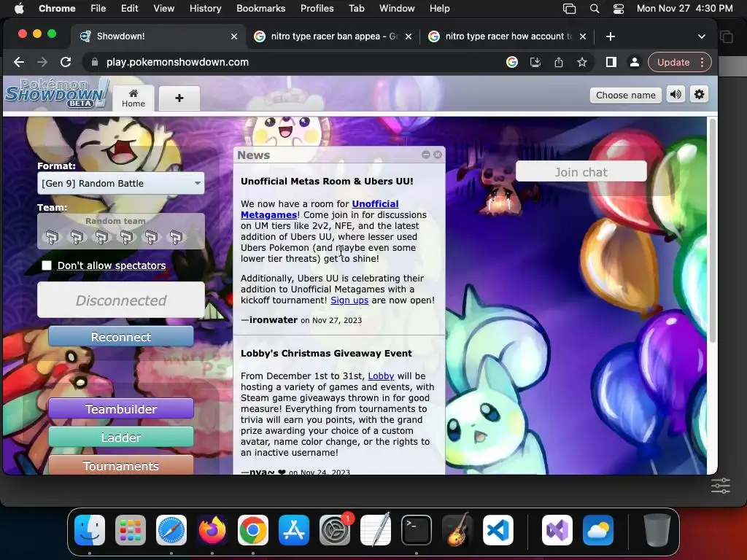The image size is (747, 560).
Task: Launch Safari from the Dock
Action: tap(171, 530)
